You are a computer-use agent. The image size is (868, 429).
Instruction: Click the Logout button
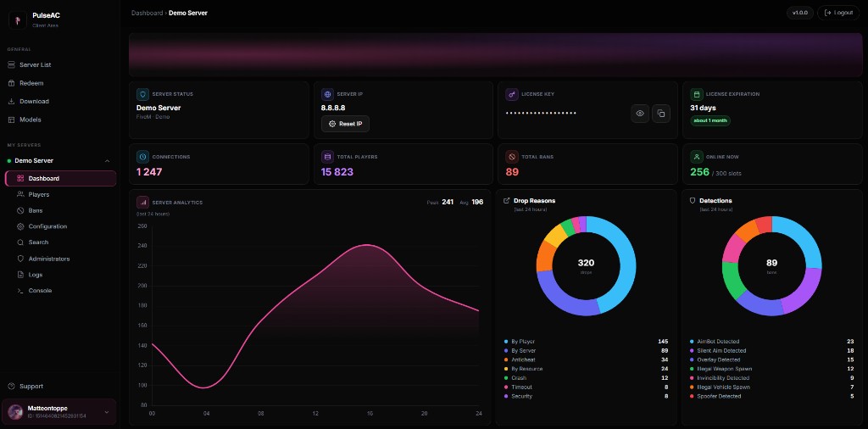point(838,13)
